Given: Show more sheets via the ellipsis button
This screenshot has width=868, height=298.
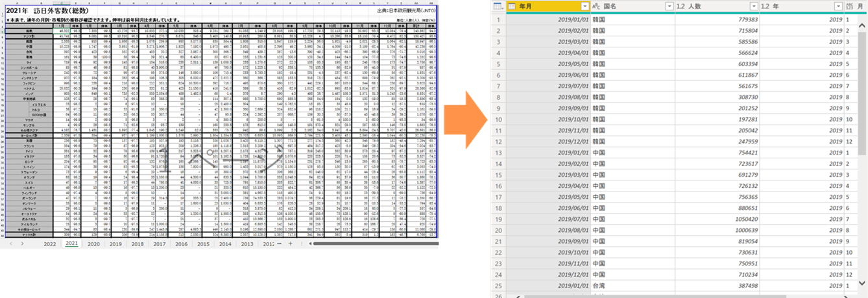Looking at the screenshot, I should [280, 244].
